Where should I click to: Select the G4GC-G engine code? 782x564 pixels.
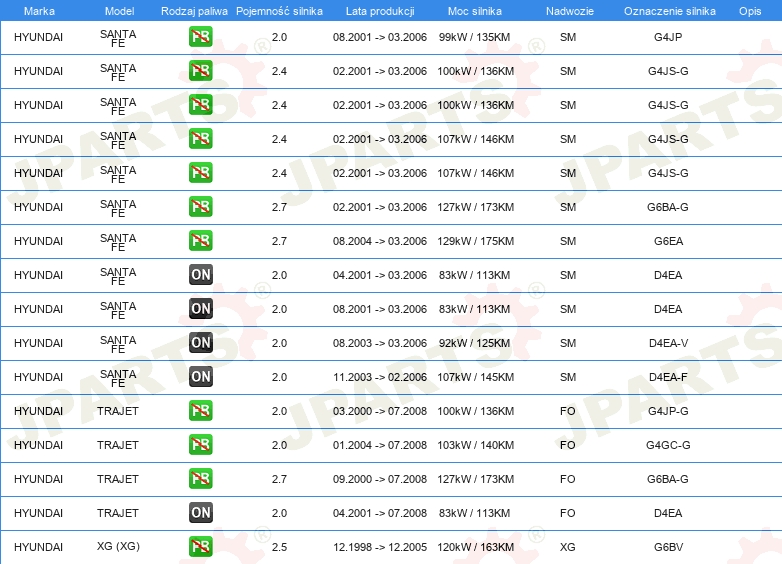click(668, 445)
